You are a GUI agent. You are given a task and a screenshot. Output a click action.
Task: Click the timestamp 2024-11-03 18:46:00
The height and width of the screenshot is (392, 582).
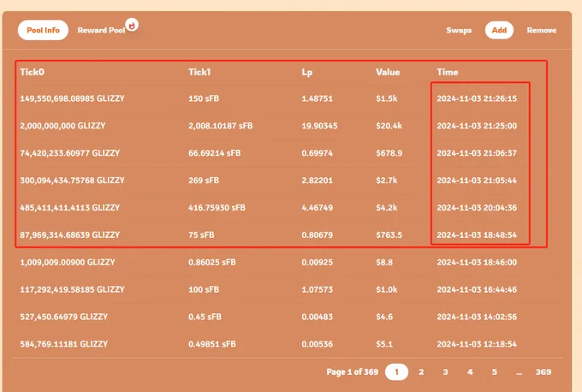477,263
